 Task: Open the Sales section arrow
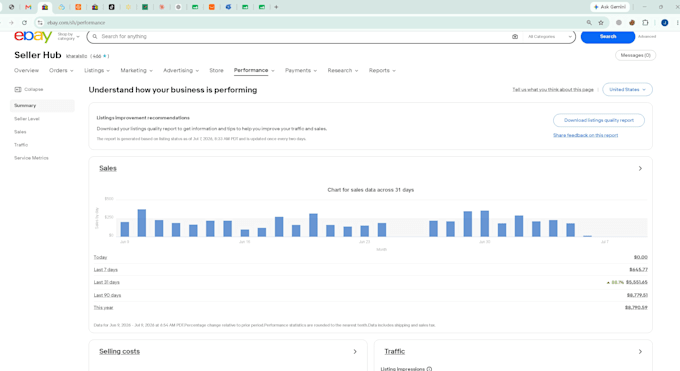coord(640,168)
